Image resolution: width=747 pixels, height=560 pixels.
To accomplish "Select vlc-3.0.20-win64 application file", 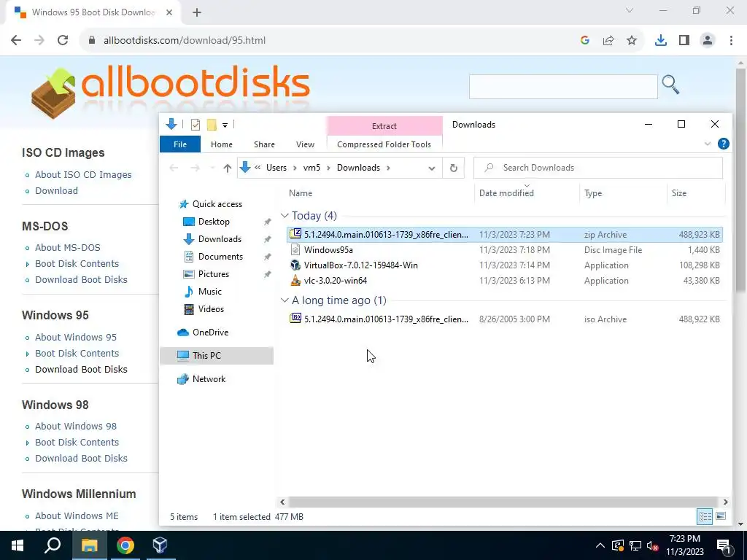I will point(505,281).
